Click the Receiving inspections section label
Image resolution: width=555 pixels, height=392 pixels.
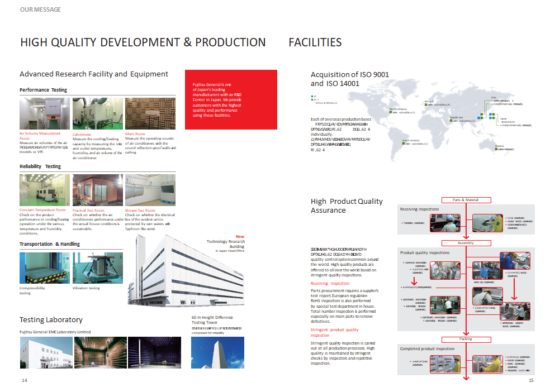coord(419,209)
